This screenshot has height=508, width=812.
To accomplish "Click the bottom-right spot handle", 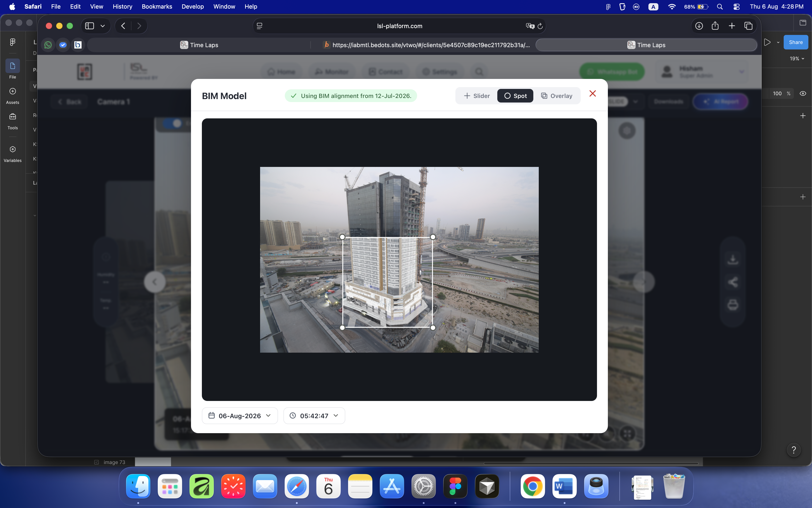I will click(x=433, y=327).
